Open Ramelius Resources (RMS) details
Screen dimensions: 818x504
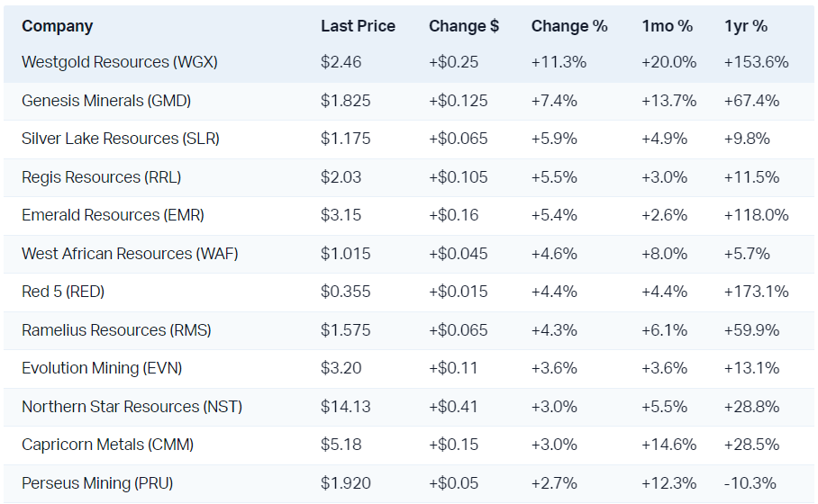[117, 330]
